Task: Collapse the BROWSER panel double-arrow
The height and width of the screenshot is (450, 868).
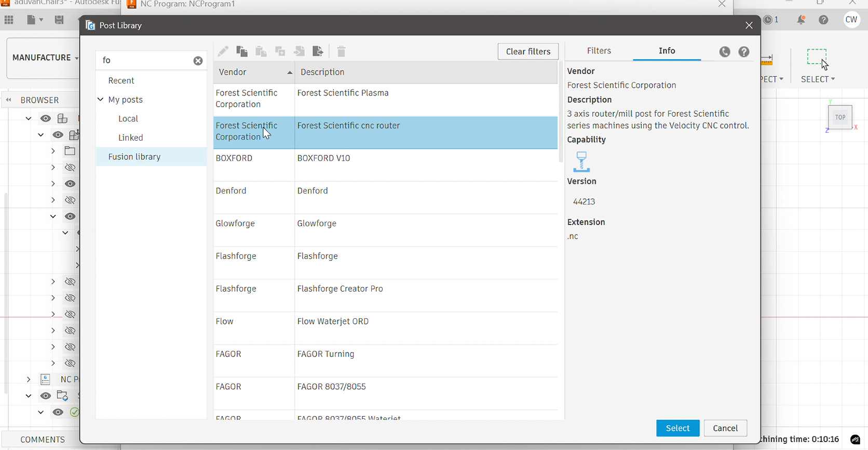Action: pyautogui.click(x=9, y=100)
